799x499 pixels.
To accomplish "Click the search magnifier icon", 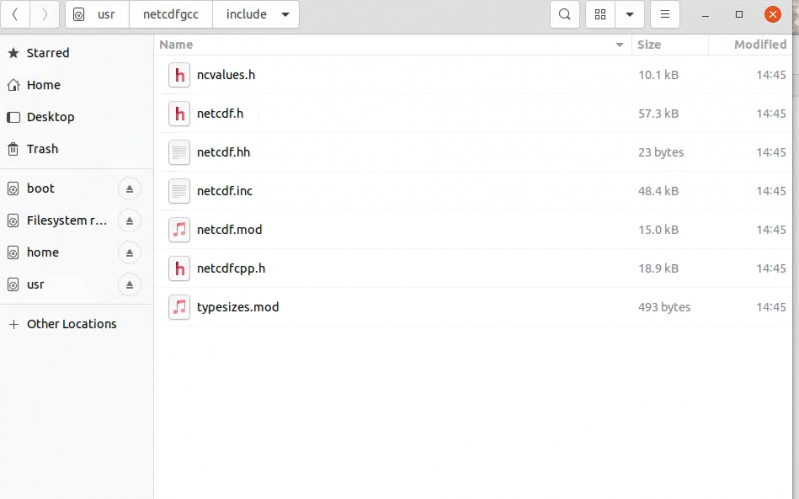I will click(x=565, y=15).
